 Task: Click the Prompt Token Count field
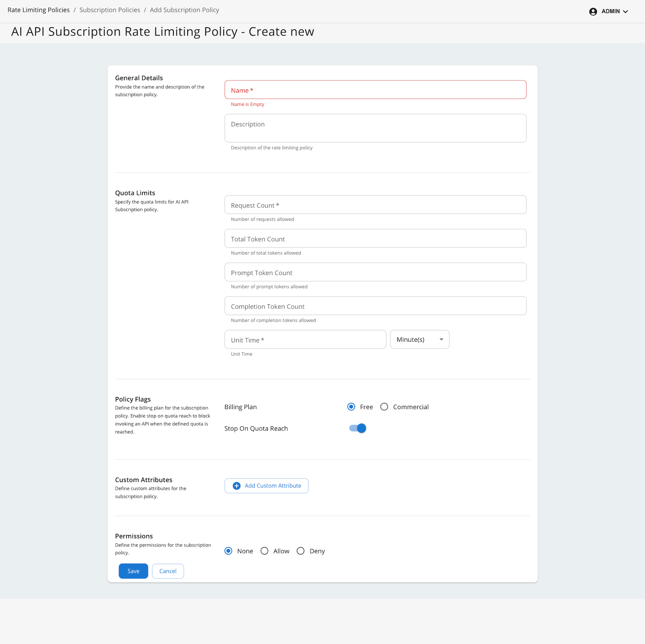point(375,272)
